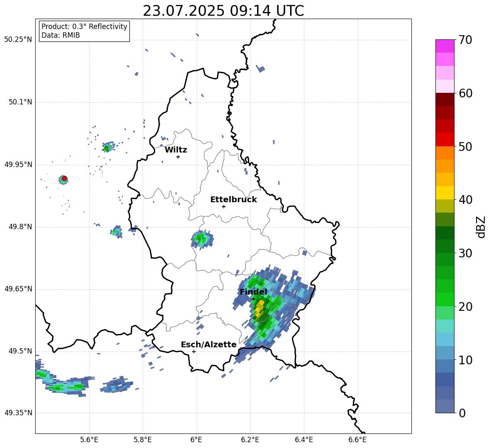Click the 6°E longitude label

pos(196,440)
